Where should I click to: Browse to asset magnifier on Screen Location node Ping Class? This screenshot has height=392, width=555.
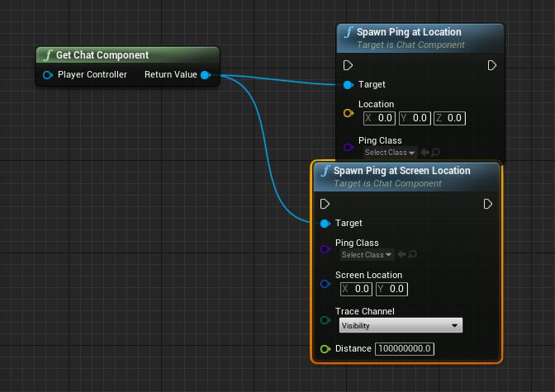(x=412, y=254)
